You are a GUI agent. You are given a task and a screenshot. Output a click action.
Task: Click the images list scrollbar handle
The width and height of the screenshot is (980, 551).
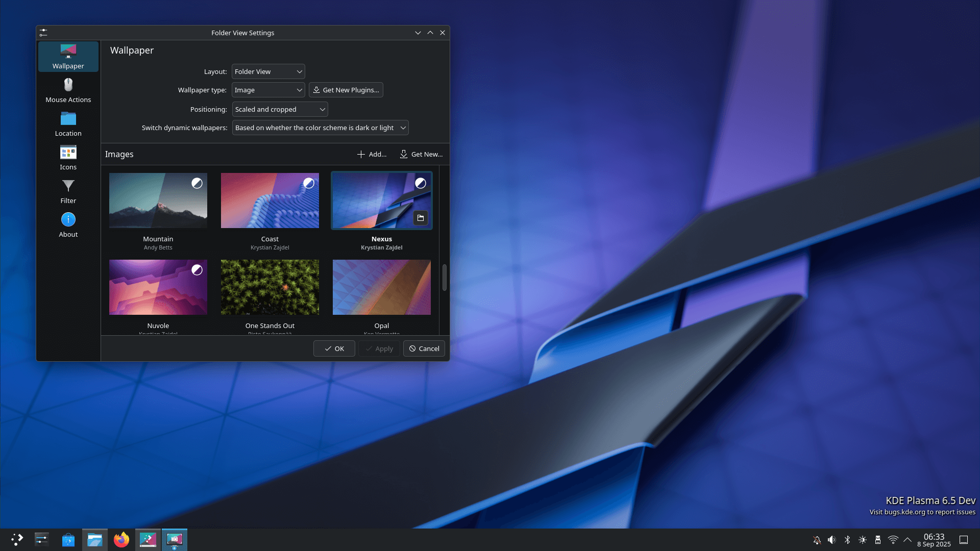coord(444,277)
